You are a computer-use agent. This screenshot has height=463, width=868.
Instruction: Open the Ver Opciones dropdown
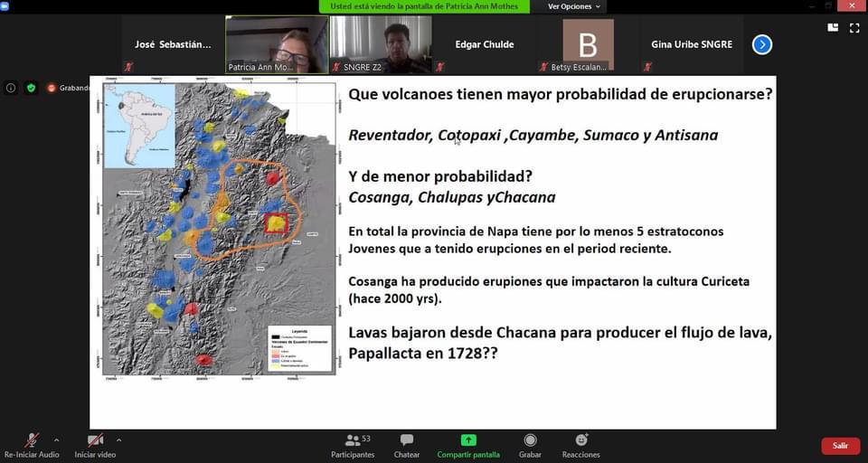573,6
